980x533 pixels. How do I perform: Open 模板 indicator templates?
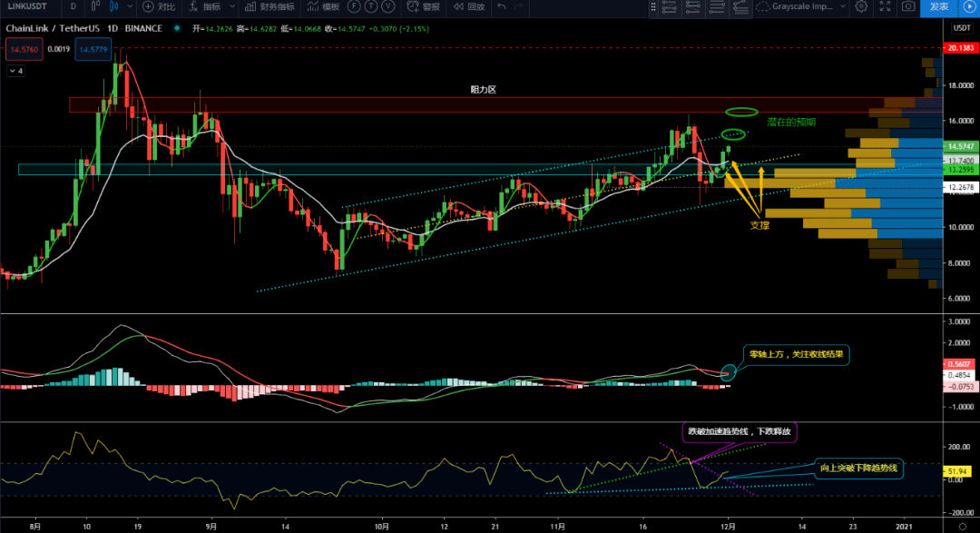click(x=324, y=6)
